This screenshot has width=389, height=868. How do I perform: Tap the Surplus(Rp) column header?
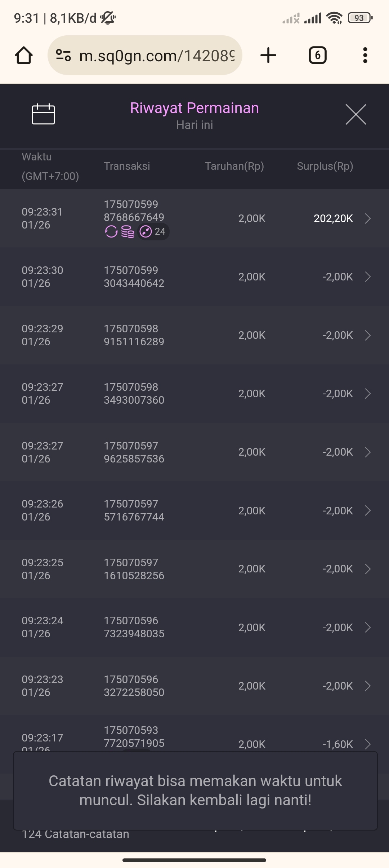click(325, 166)
